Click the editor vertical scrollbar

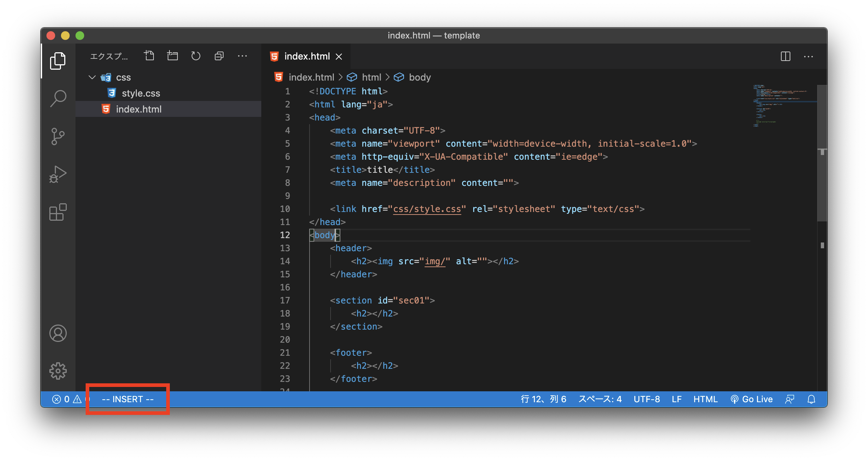(822, 153)
